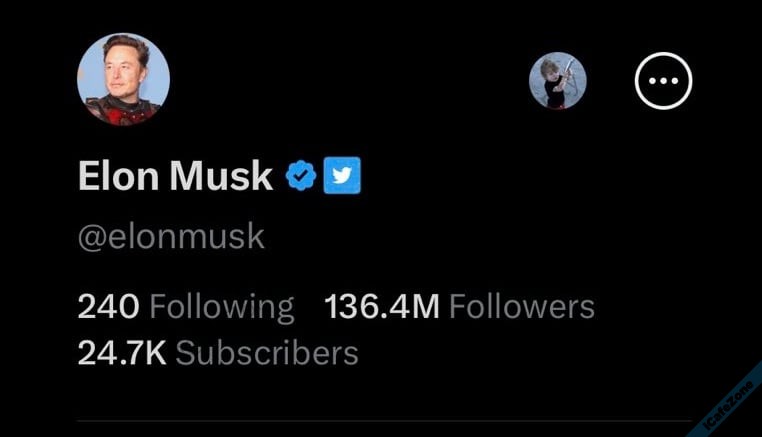
Task: Click the word Elon in the name
Action: tap(118, 177)
